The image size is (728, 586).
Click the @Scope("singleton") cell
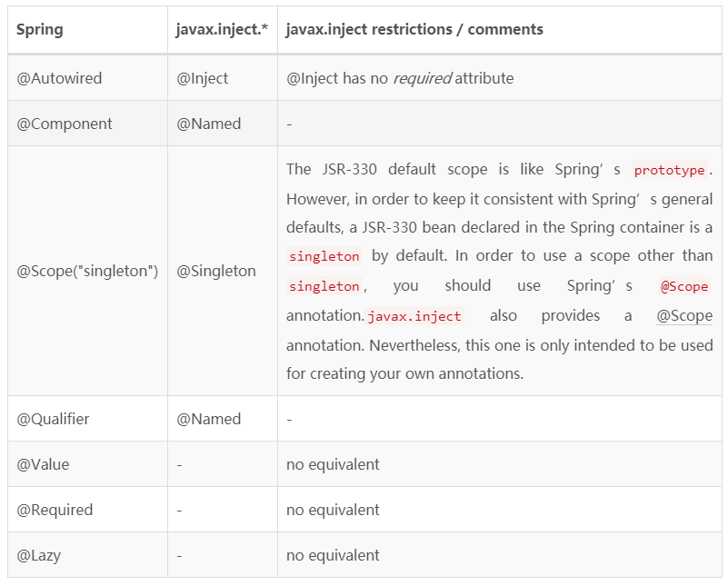click(87, 271)
